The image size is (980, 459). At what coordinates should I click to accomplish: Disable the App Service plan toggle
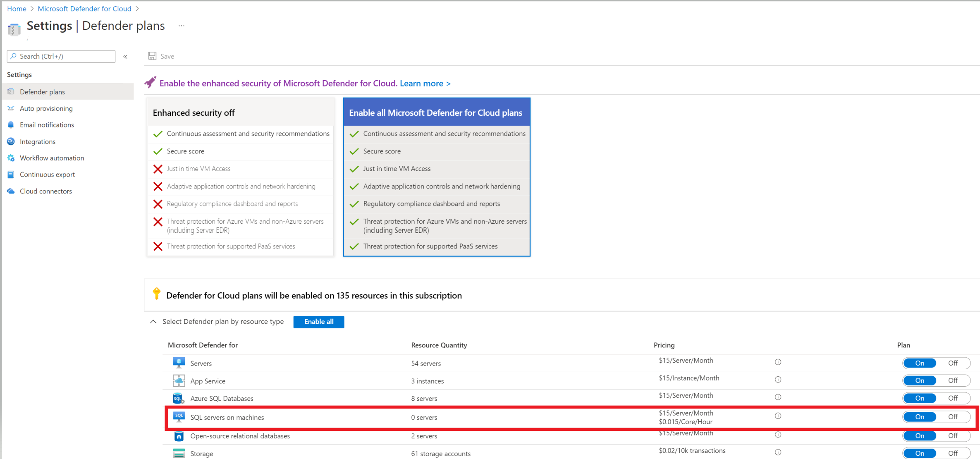coord(953,380)
